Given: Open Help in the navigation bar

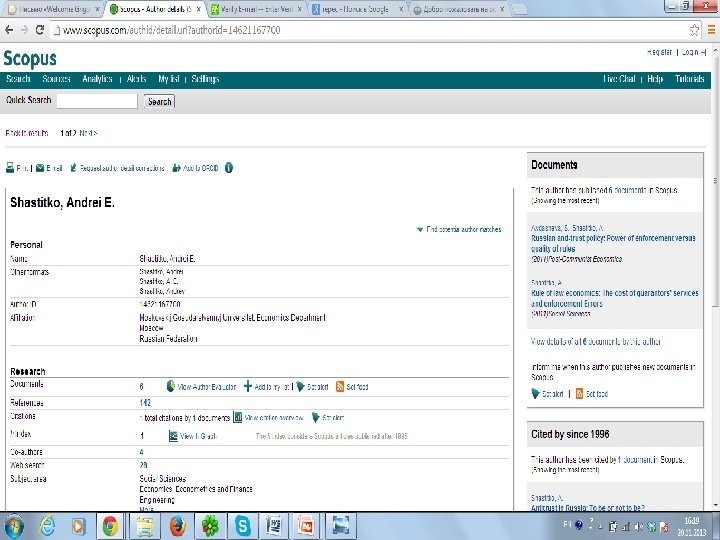Looking at the screenshot, I should pos(655,79).
